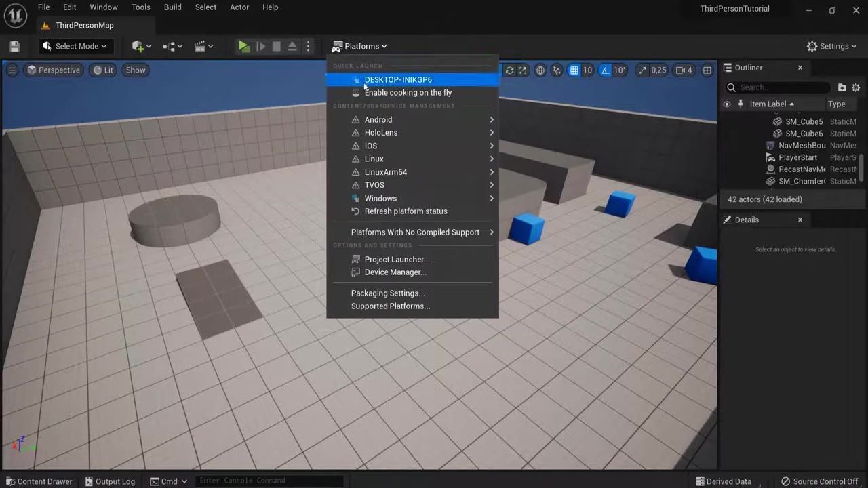This screenshot has height=488, width=868.
Task: Save the current level with the floppy disk icon
Action: (14, 46)
